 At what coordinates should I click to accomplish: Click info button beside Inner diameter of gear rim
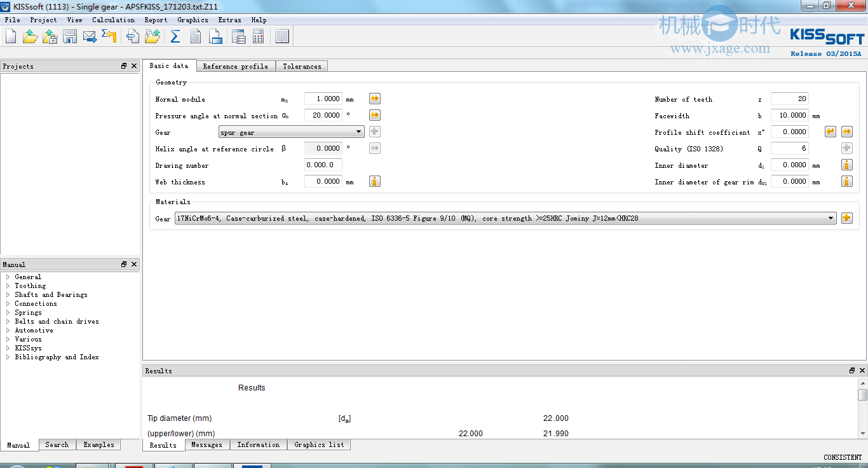[847, 181]
